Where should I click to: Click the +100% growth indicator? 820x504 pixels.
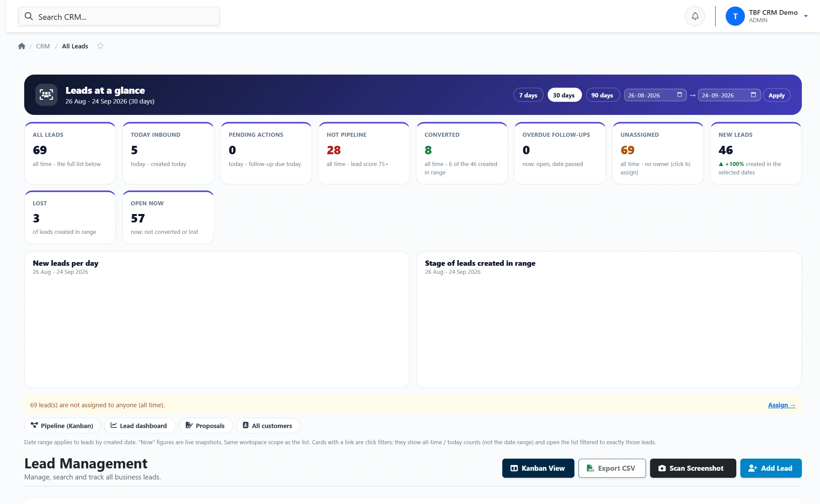[732, 164]
